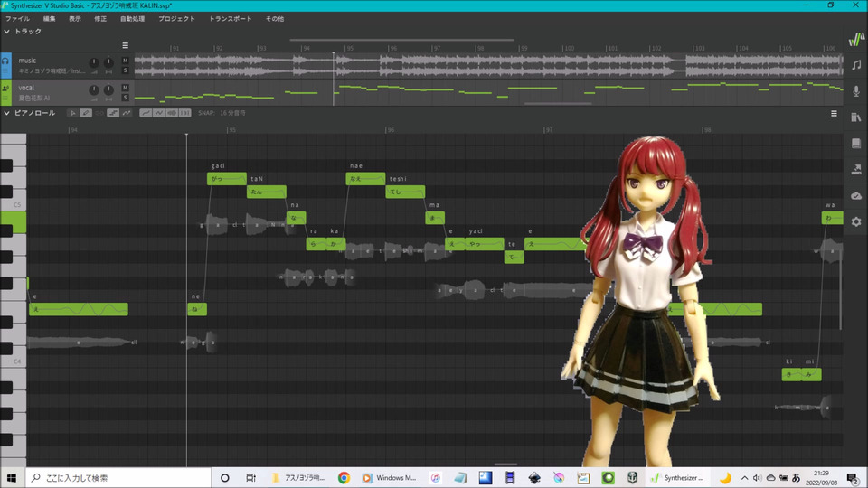Open the Library books panel
This screenshot has width=868, height=488.
pyautogui.click(x=856, y=117)
